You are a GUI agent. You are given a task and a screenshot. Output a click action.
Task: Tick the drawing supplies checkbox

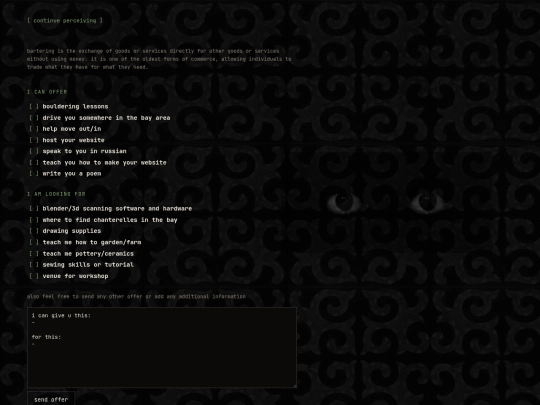34,231
